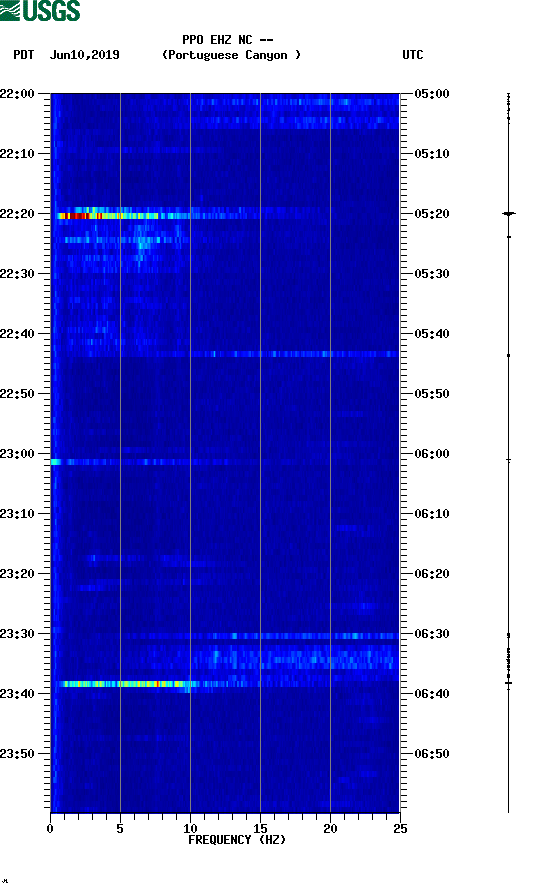This screenshot has height=892, width=552.
Task: Click the 15 Hz frequency axis label
Action: [x=260, y=829]
